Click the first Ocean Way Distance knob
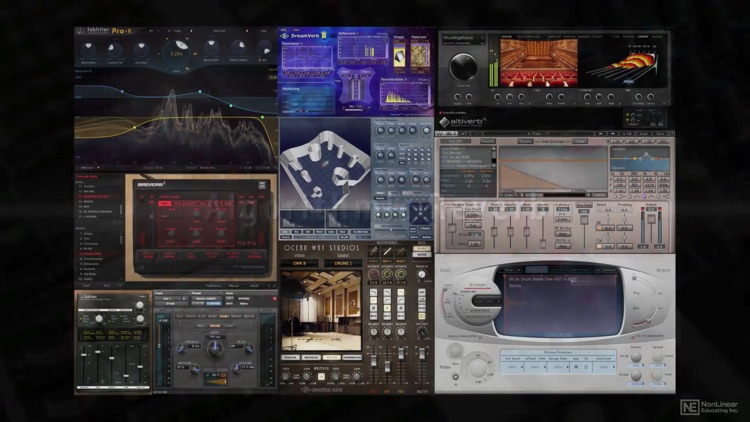 pyautogui.click(x=373, y=275)
